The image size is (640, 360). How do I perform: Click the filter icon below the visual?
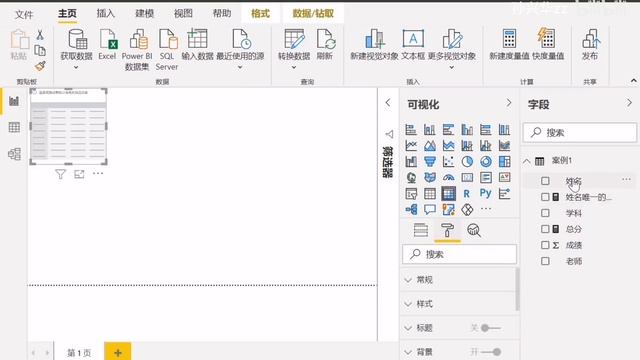click(x=60, y=174)
